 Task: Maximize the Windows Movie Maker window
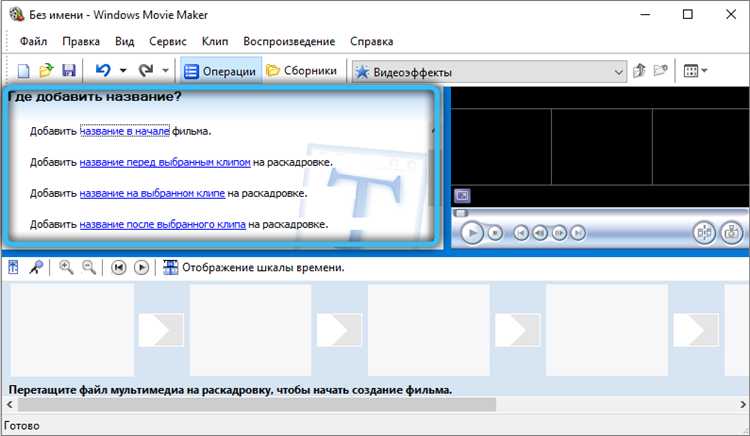coord(687,14)
